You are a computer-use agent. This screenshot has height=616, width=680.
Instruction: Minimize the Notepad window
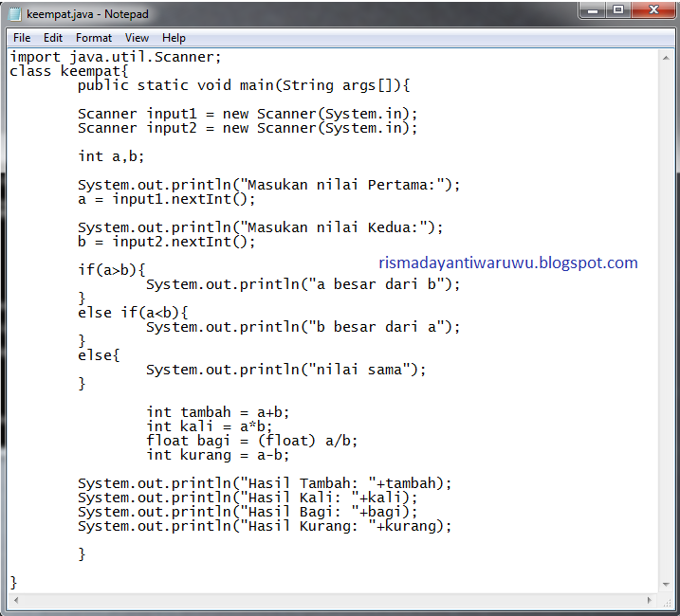(x=593, y=10)
